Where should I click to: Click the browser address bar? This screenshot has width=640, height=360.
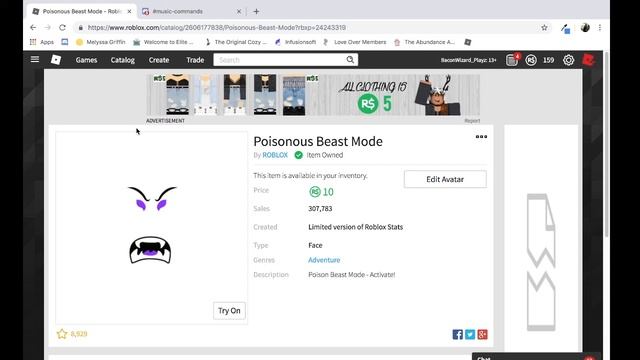[306, 28]
